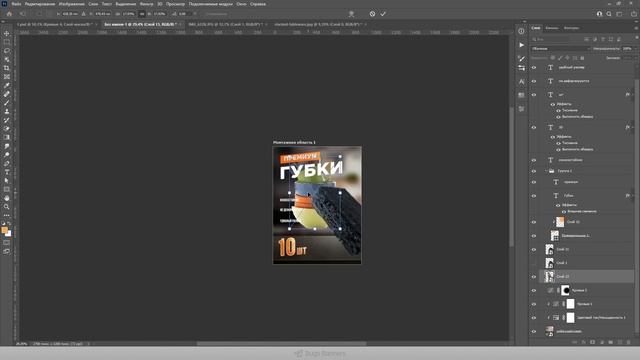Open the Actions play panel icon

click(522, 45)
